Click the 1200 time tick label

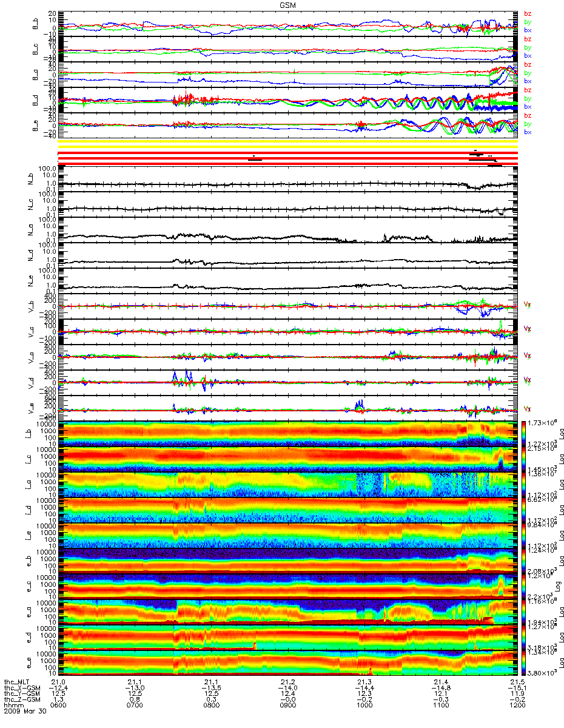(517, 706)
